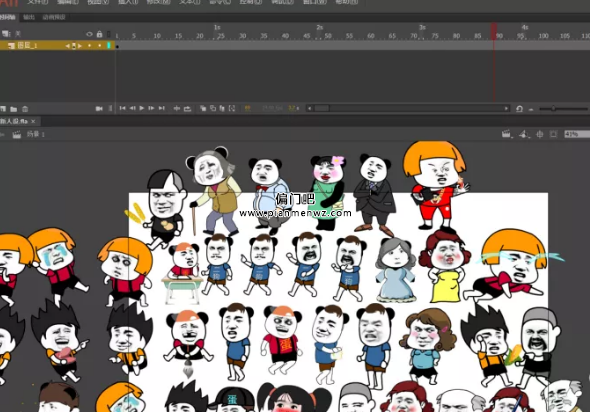The width and height of the screenshot is (590, 412).
Task: Open the 插入 (Insert) menu
Action: (128, 2)
